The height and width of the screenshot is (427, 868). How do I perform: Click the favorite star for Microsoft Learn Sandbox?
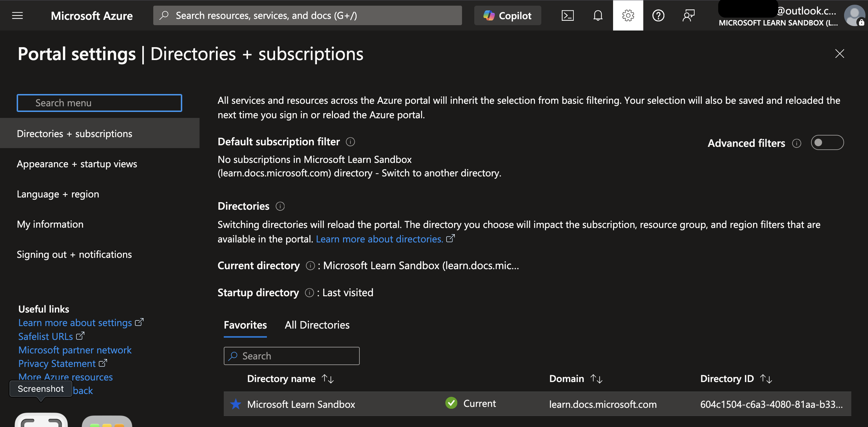(x=235, y=404)
